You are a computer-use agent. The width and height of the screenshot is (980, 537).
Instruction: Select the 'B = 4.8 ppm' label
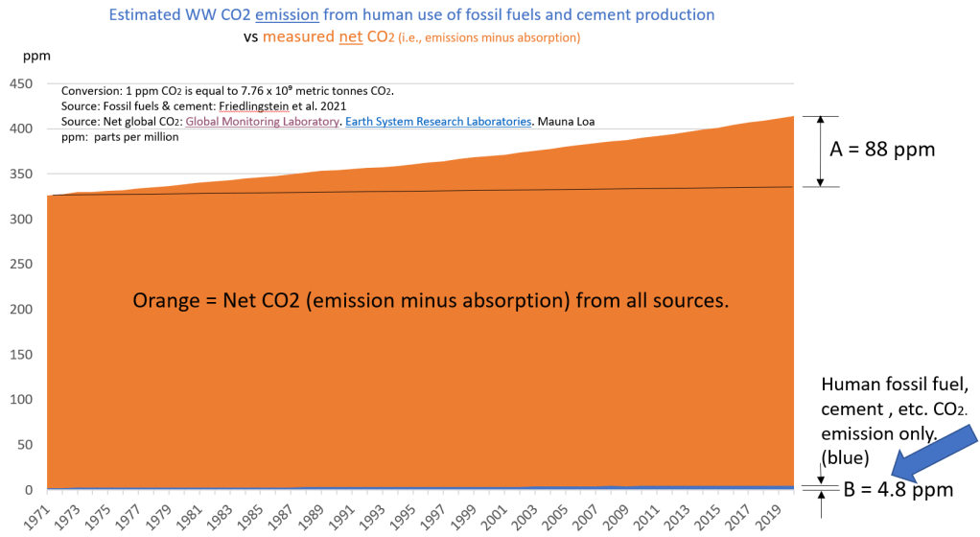click(898, 490)
